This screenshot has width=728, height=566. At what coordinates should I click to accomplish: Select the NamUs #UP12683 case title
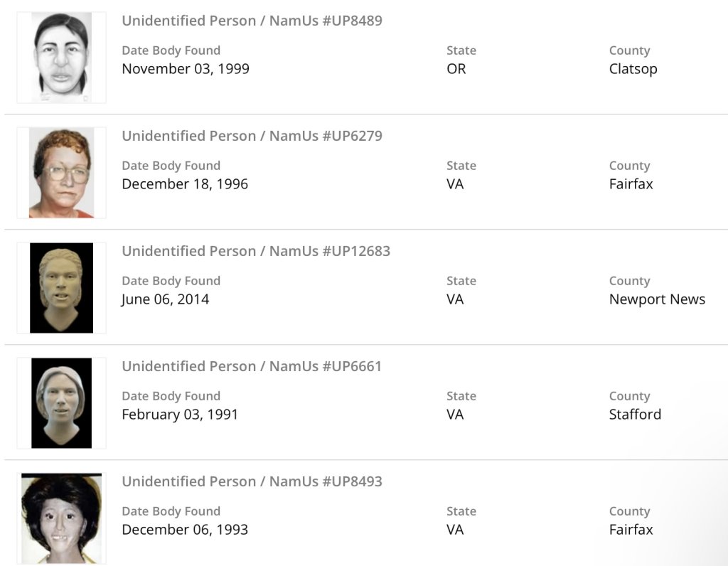[256, 251]
